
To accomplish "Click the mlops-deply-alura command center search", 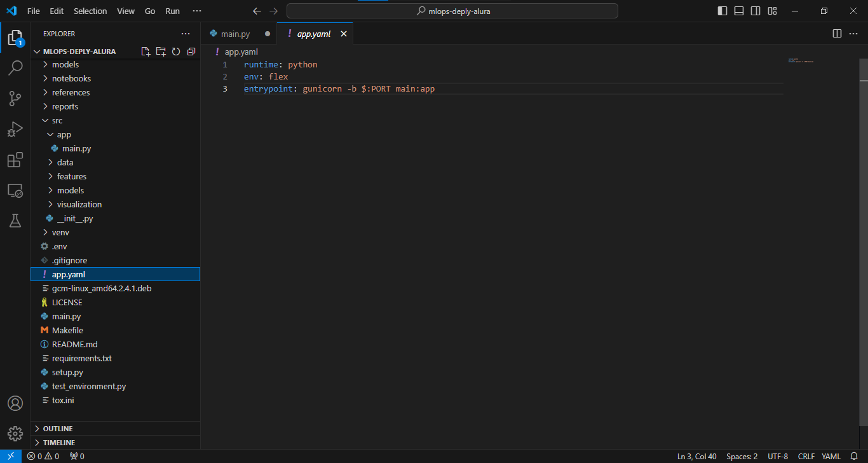I will 452,11.
